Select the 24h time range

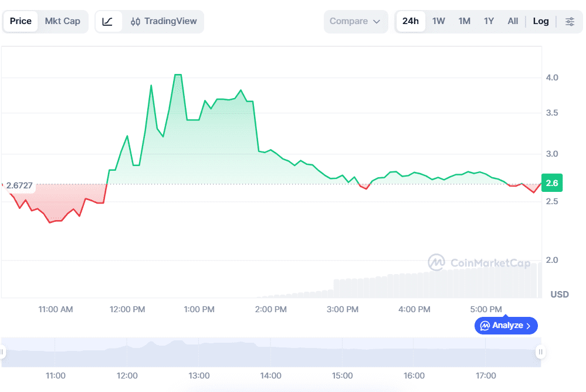[x=411, y=22]
